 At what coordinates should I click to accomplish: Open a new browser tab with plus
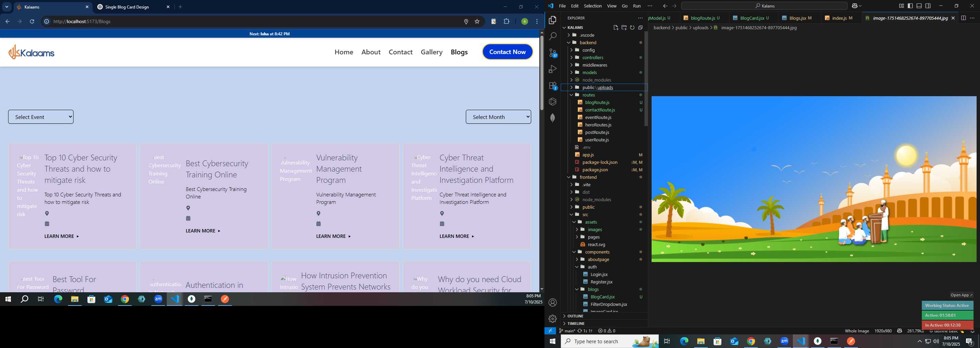click(180, 7)
